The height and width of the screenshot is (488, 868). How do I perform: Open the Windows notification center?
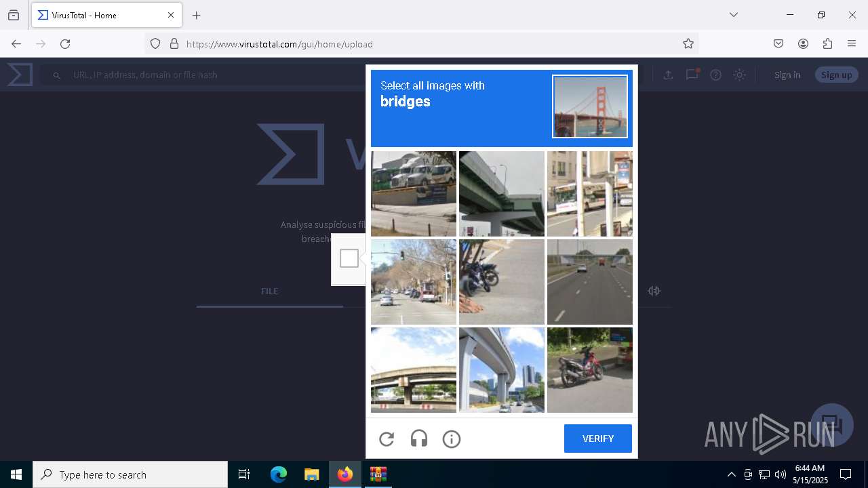coord(846,474)
